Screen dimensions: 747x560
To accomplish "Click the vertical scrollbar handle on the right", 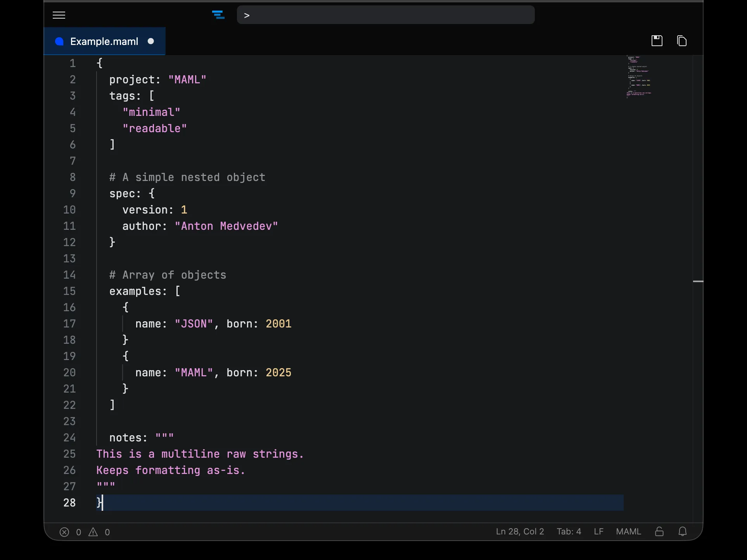I will pyautogui.click(x=698, y=281).
